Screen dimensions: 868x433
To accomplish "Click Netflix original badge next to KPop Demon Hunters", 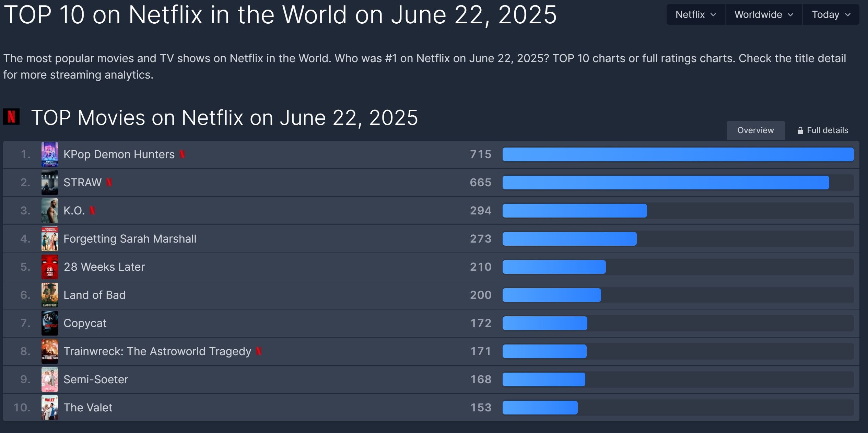I will click(182, 154).
